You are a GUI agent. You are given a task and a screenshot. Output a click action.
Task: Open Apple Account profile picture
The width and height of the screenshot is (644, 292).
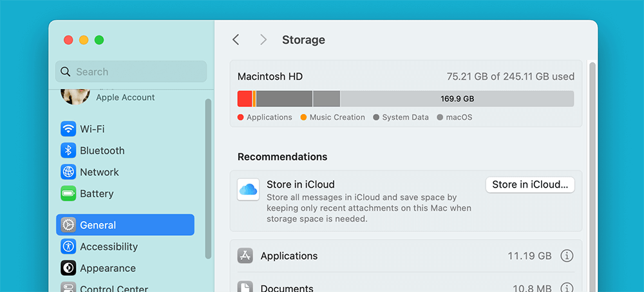(75, 97)
